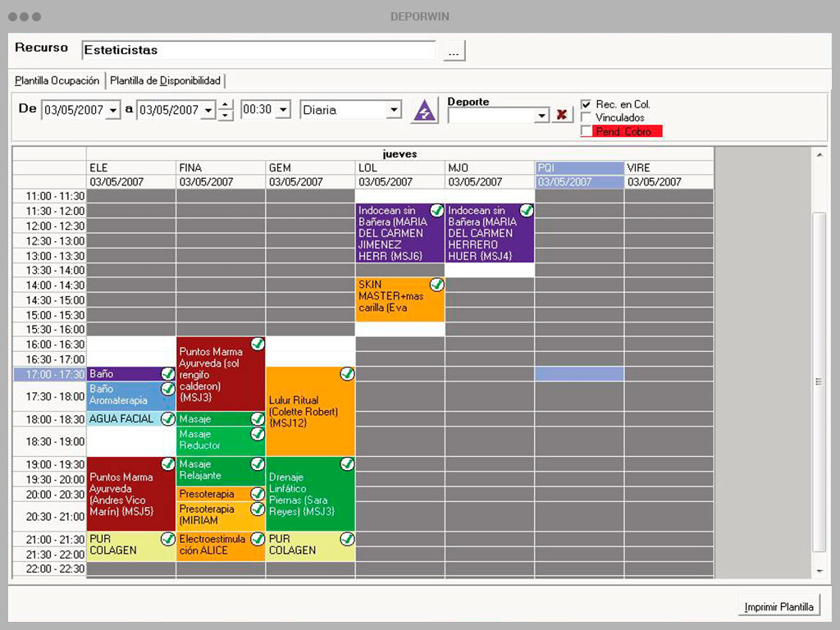Click the red Pend. Cobro color label
Viewport: 840px width, 630px height.
click(x=628, y=131)
